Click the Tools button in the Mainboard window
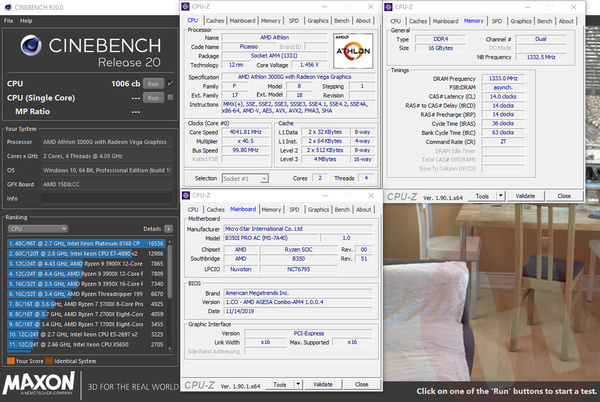The width and height of the screenshot is (600, 402). pos(280,384)
